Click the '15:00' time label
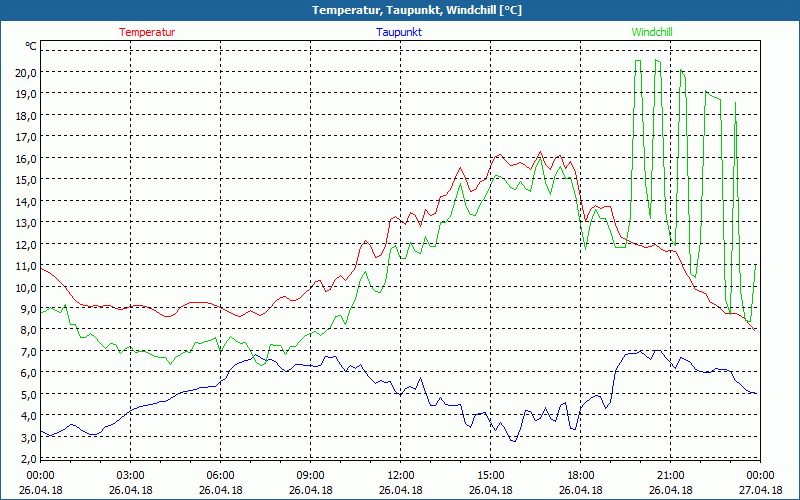 491,476
